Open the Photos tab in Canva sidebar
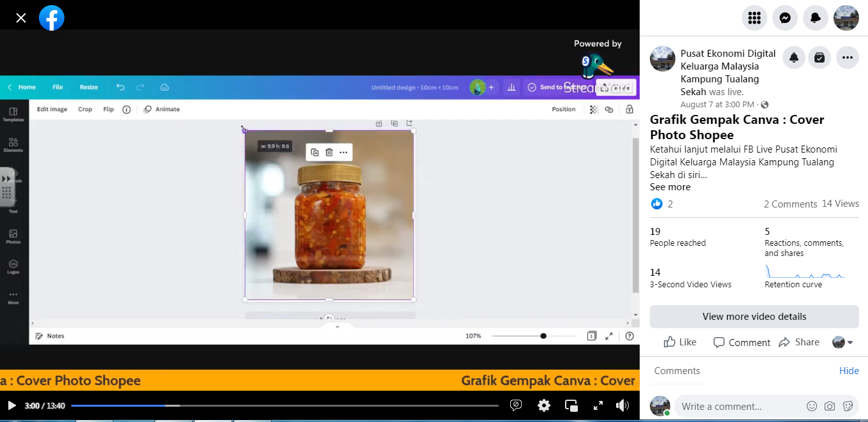Viewport: 868px width, 422px height. (13, 237)
